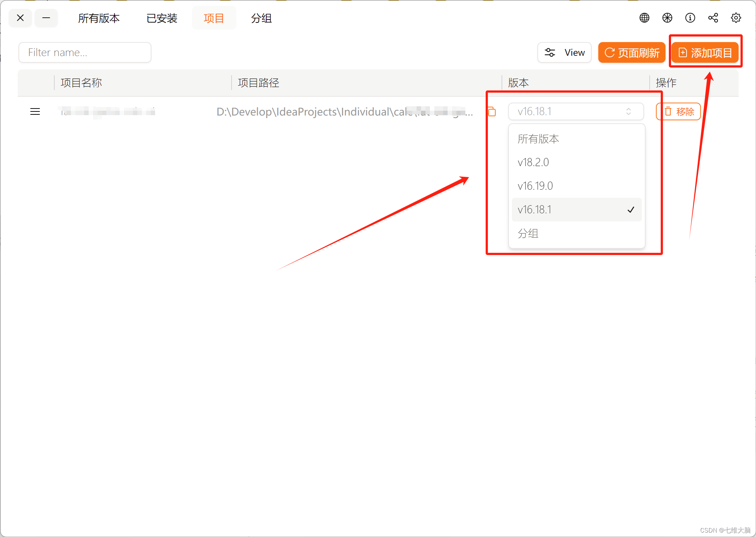This screenshot has height=537, width=756.
Task: Toggle the v16.18.1 version dropdown
Action: pyautogui.click(x=576, y=111)
